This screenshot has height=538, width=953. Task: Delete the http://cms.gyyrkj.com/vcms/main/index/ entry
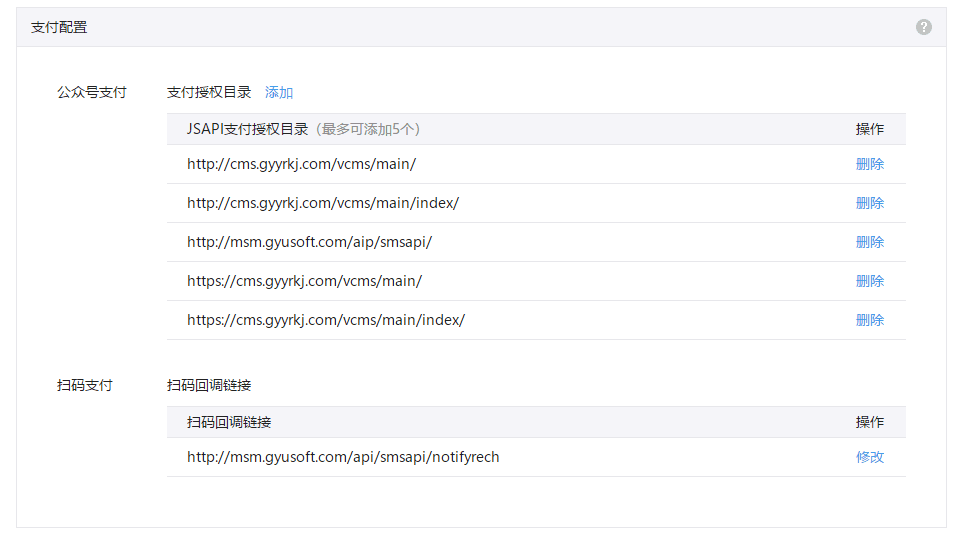(870, 203)
